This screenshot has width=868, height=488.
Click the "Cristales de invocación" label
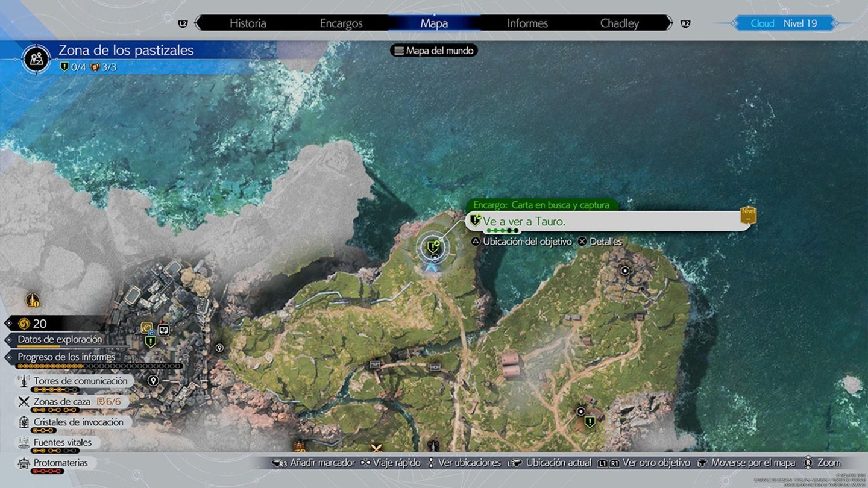point(78,422)
